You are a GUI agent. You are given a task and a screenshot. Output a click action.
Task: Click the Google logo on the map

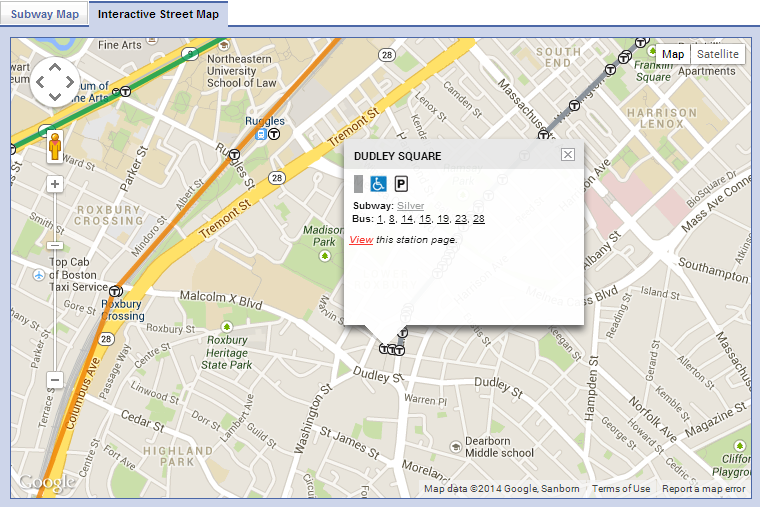click(x=47, y=482)
